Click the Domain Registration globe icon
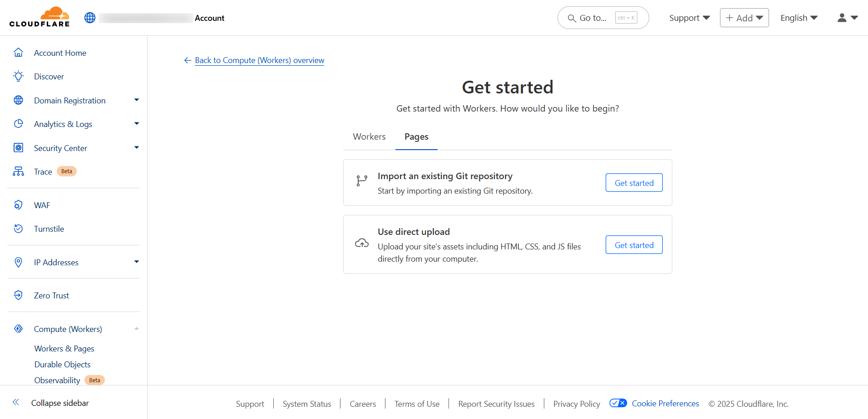 [18, 100]
